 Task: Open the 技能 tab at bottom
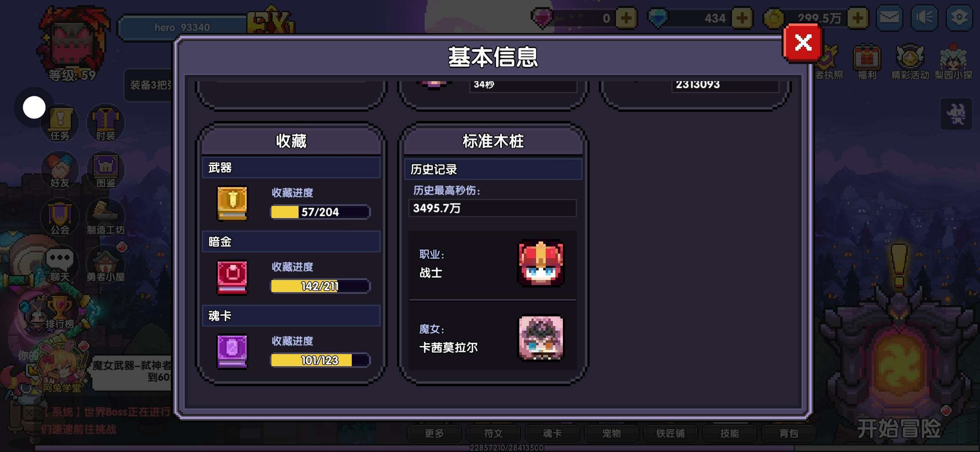pyautogui.click(x=730, y=434)
